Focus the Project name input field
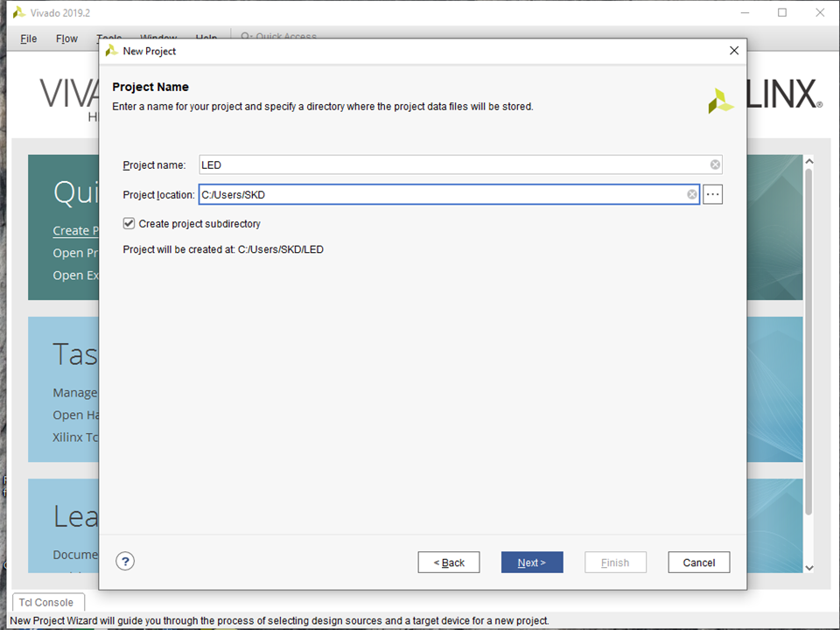The image size is (840, 630). (x=451, y=164)
